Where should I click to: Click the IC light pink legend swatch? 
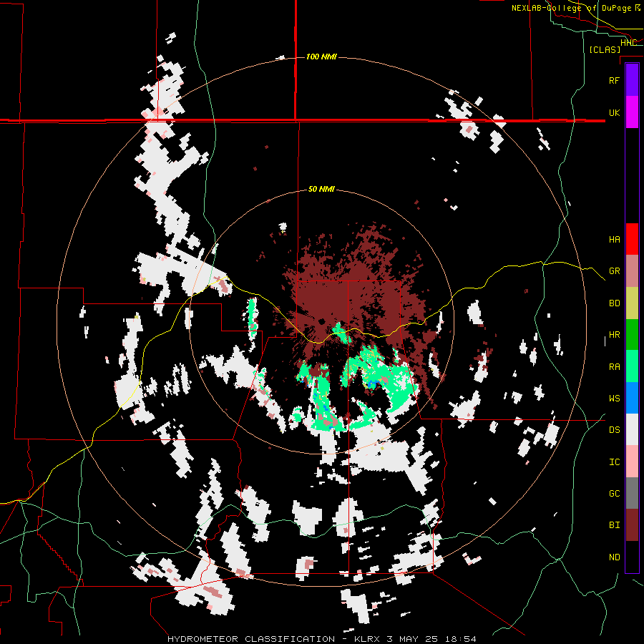[x=632, y=462]
